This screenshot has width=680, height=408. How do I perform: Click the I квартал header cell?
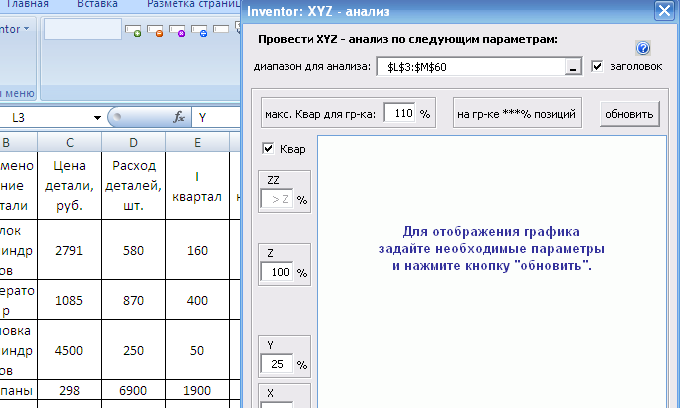[197, 186]
